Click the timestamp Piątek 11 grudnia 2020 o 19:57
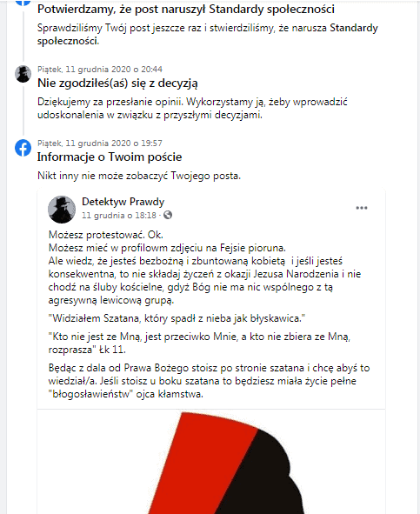This screenshot has height=514, width=420. (x=100, y=144)
